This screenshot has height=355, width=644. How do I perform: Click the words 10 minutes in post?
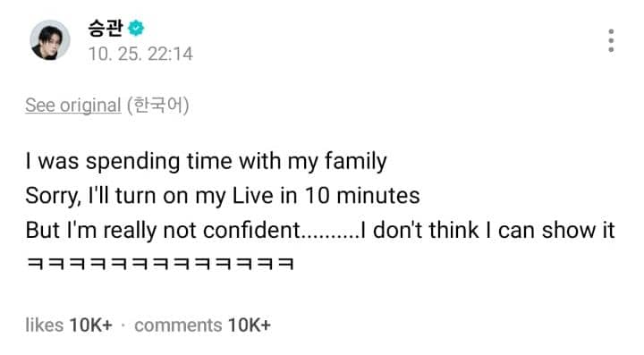[362, 195]
